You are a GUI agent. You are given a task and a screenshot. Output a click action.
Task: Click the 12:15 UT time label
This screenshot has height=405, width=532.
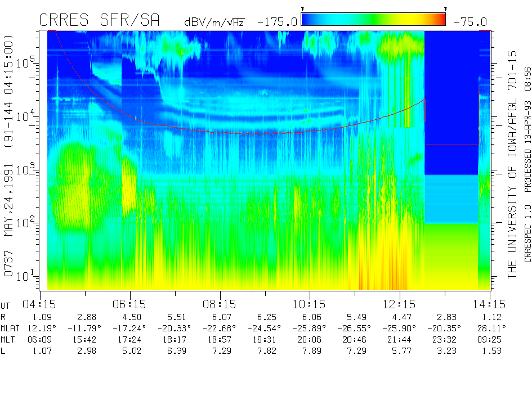tap(400, 304)
